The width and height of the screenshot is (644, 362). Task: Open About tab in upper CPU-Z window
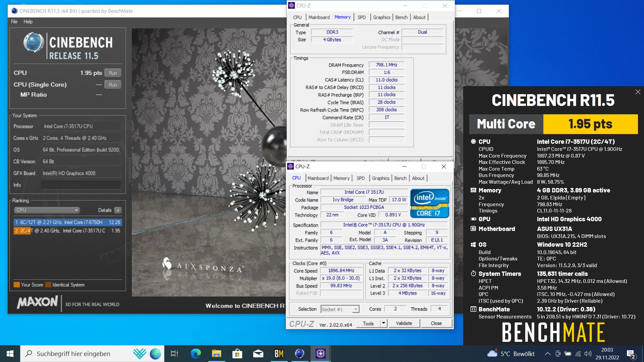419,17
